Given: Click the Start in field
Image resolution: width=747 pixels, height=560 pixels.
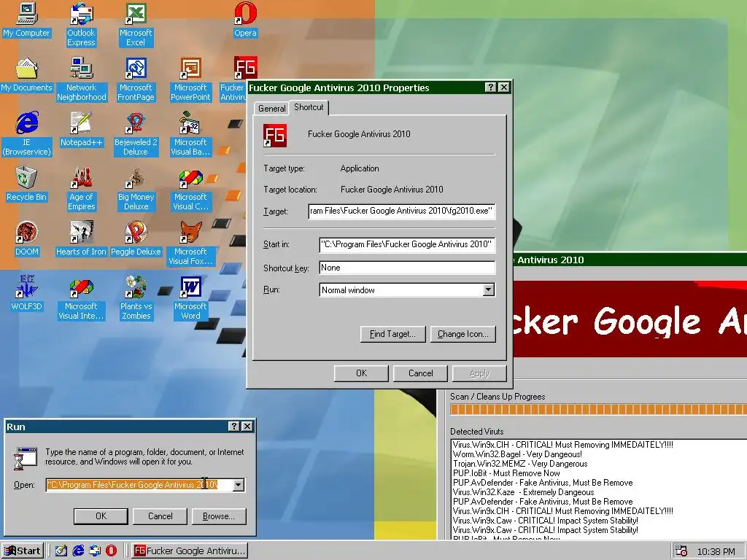Looking at the screenshot, I should (407, 244).
